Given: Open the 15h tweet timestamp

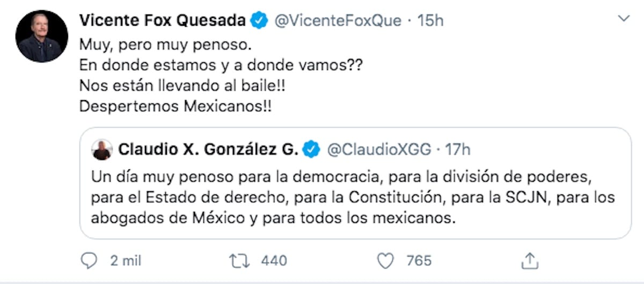Looking at the screenshot, I should click(x=431, y=20).
